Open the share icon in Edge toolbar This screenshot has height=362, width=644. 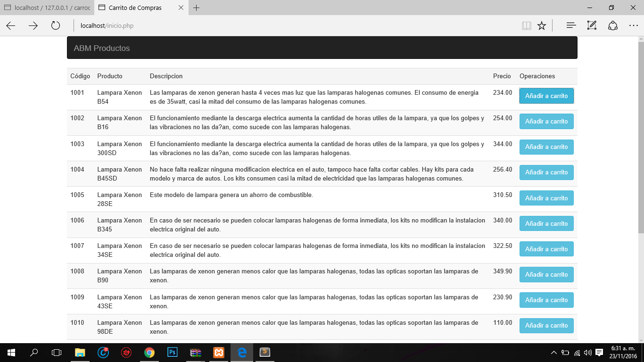click(613, 26)
